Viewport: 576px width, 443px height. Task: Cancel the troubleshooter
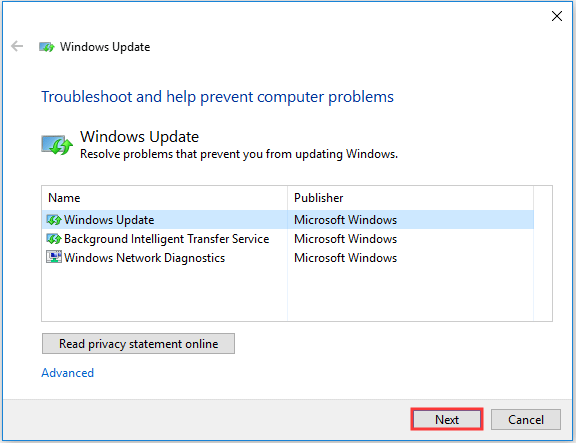pyautogui.click(x=526, y=419)
